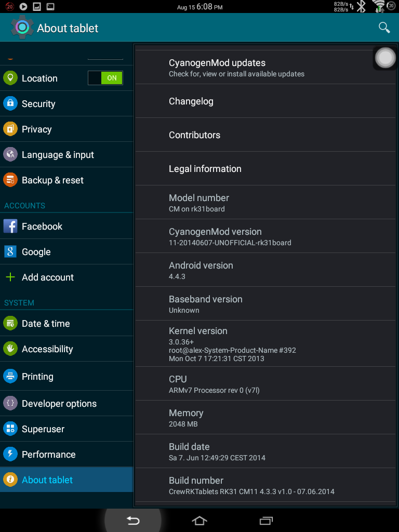Open CyanogenMod updates
Image resolution: width=399 pixels, height=532 pixels.
tap(265, 68)
